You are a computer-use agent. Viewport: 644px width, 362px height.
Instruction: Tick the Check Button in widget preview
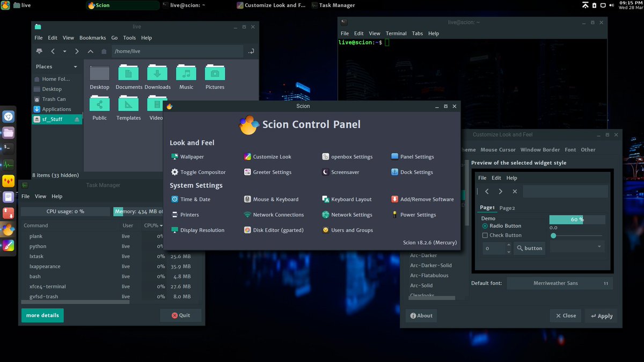coord(502,235)
